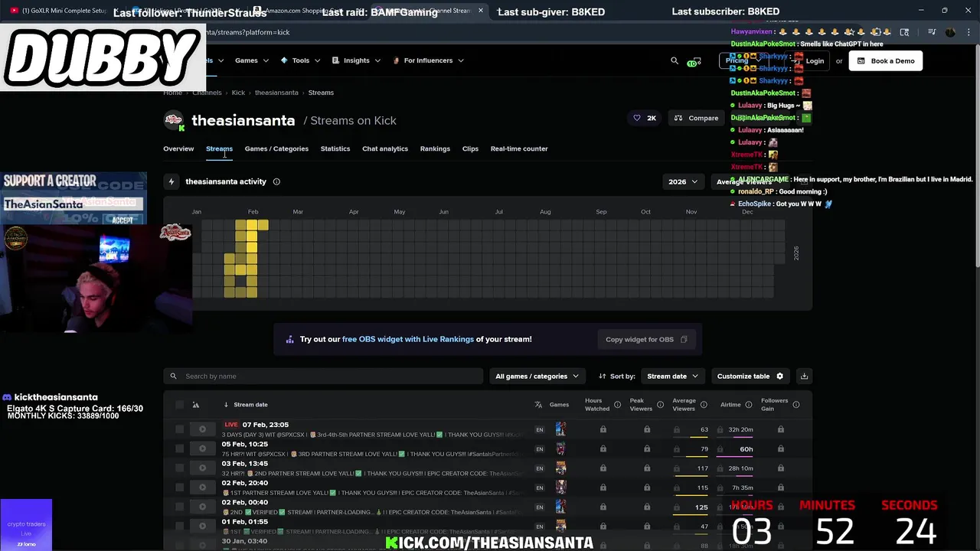Click the search icon in Search by name

[x=173, y=376]
